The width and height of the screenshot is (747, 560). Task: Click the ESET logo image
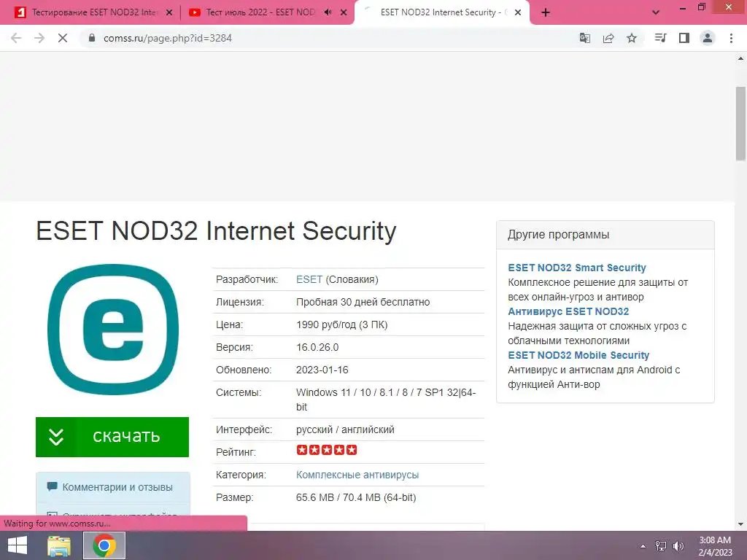pos(113,330)
